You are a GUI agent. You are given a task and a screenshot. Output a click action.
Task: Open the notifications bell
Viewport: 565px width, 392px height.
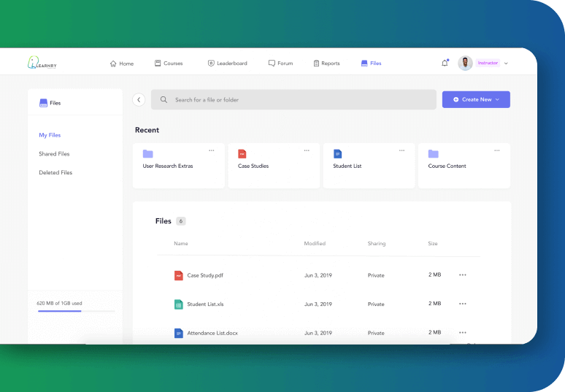click(445, 63)
